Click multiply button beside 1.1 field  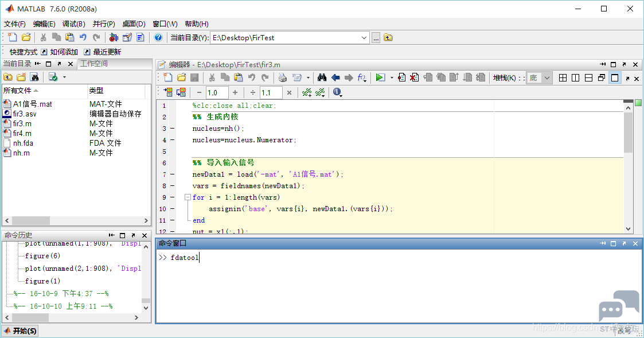click(x=289, y=92)
